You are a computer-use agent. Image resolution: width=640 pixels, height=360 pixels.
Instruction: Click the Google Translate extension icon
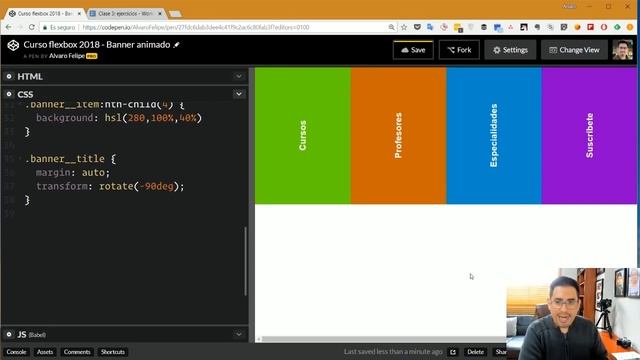(x=430, y=27)
